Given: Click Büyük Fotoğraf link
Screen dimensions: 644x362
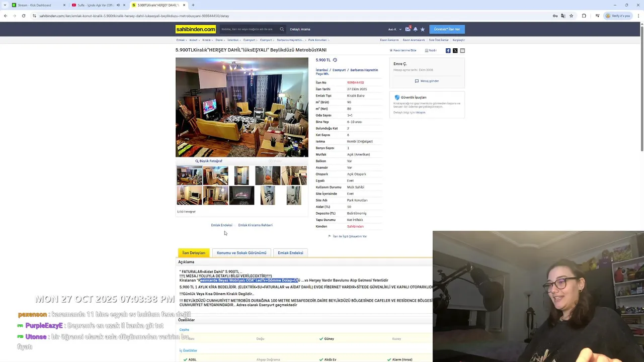Looking at the screenshot, I should [209, 161].
